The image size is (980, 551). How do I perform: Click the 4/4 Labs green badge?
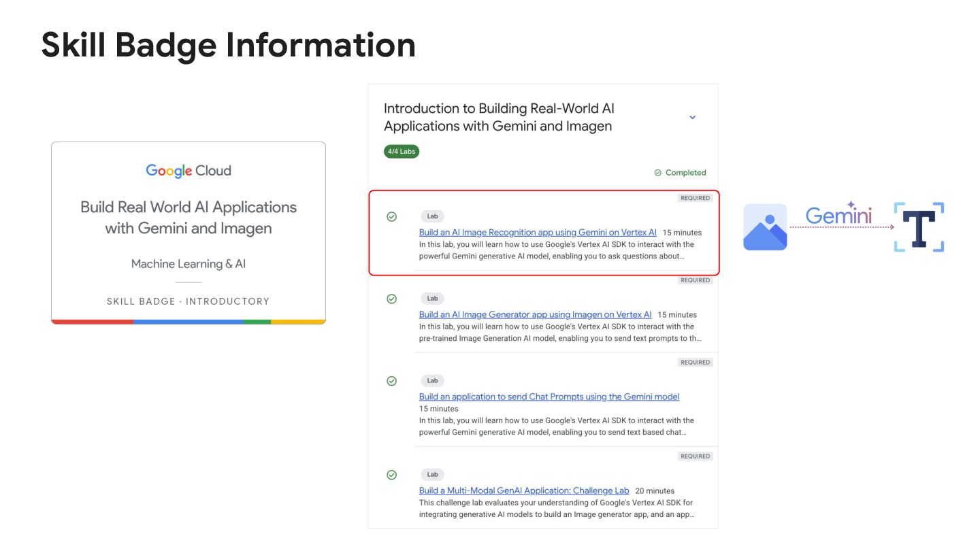pos(402,152)
